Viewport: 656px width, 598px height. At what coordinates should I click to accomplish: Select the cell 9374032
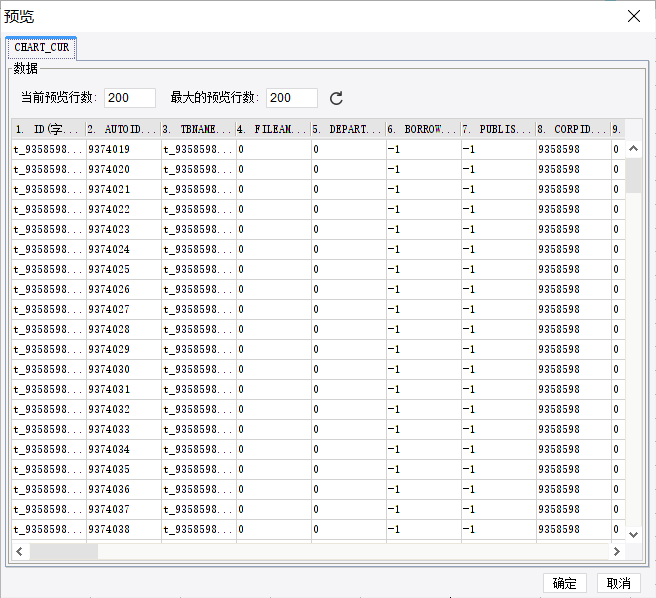pos(124,409)
